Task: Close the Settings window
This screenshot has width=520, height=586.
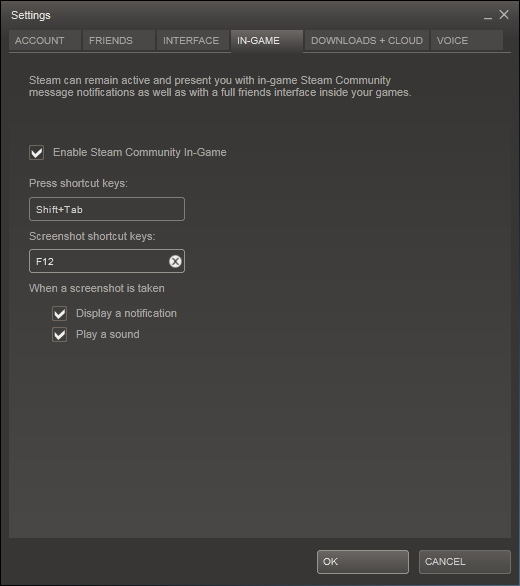Action: coord(504,15)
